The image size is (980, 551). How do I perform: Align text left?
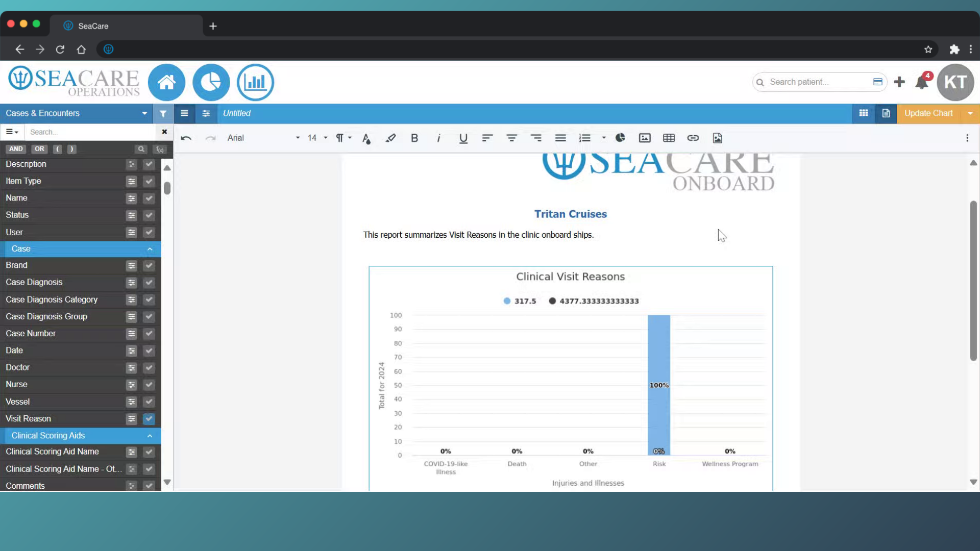pyautogui.click(x=487, y=138)
